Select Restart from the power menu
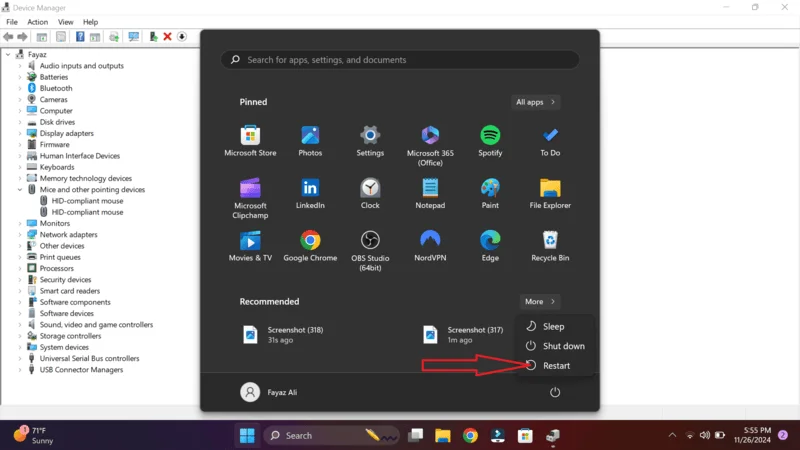 pos(556,366)
